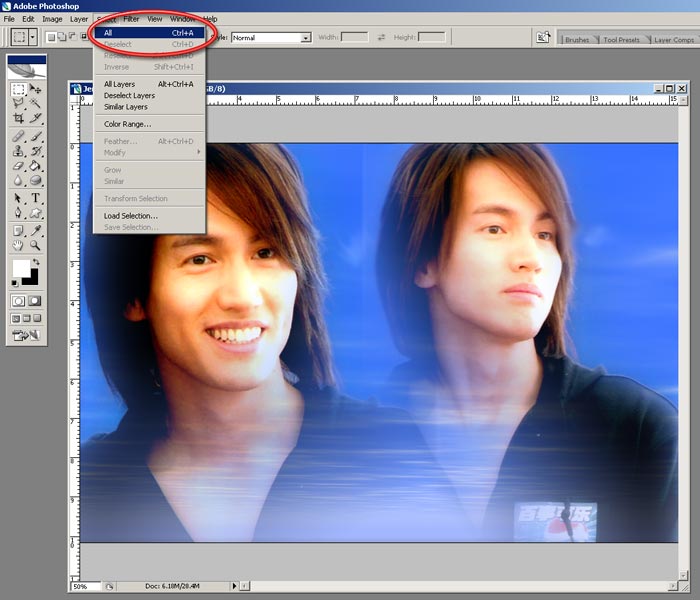Screen dimensions: 700x600
Task: Click the Width input field
Action: (354, 37)
